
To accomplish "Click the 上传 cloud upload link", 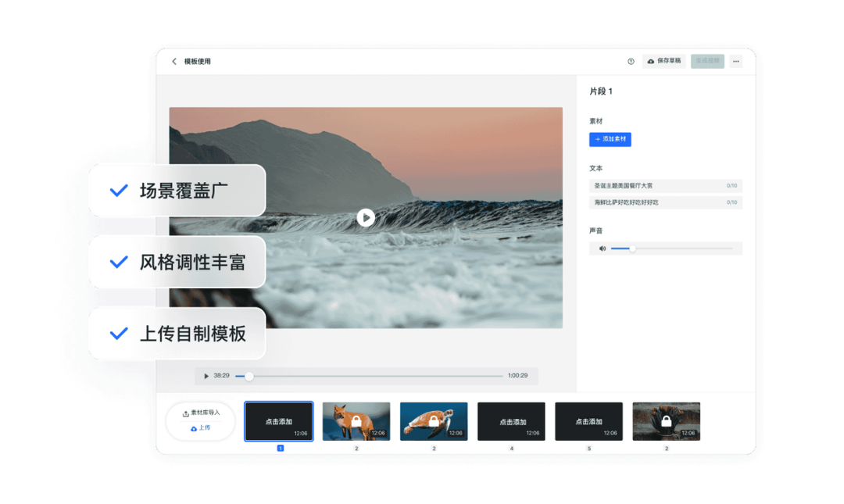I will coord(201,428).
